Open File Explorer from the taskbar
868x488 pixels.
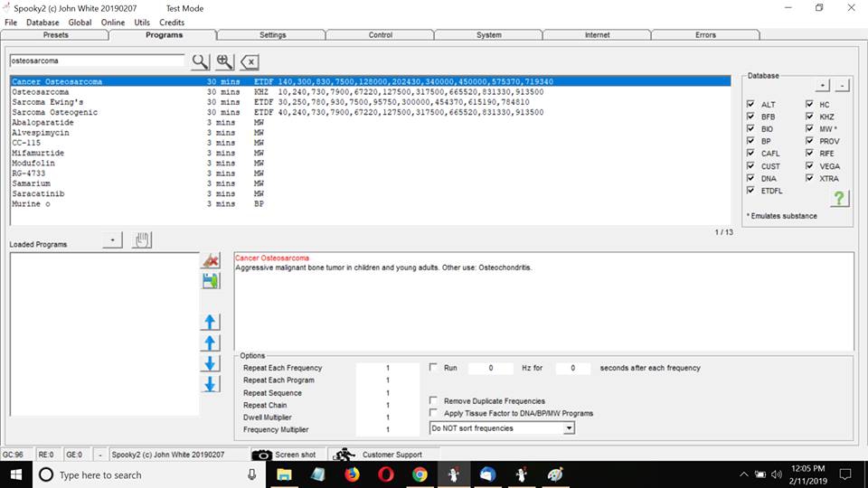tap(284, 474)
